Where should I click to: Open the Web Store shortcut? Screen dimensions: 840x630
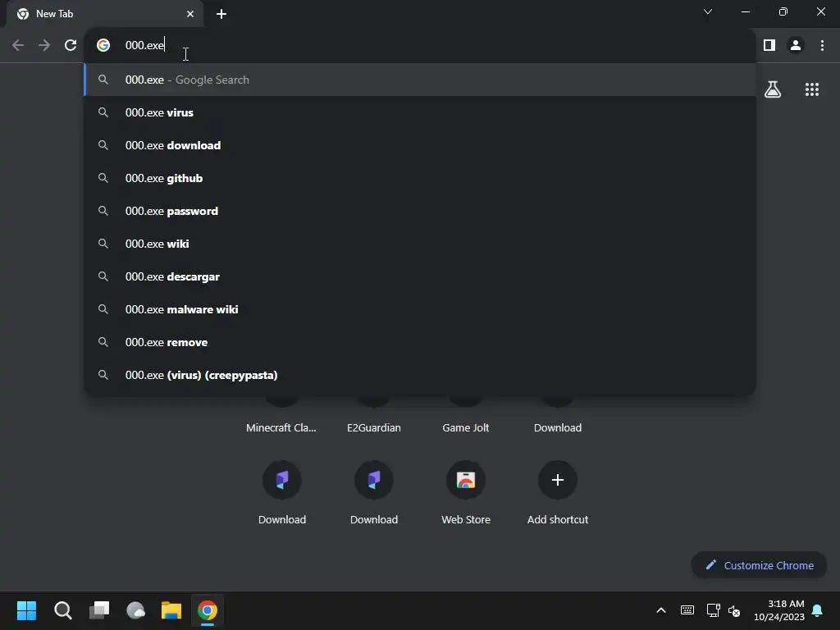tap(466, 493)
